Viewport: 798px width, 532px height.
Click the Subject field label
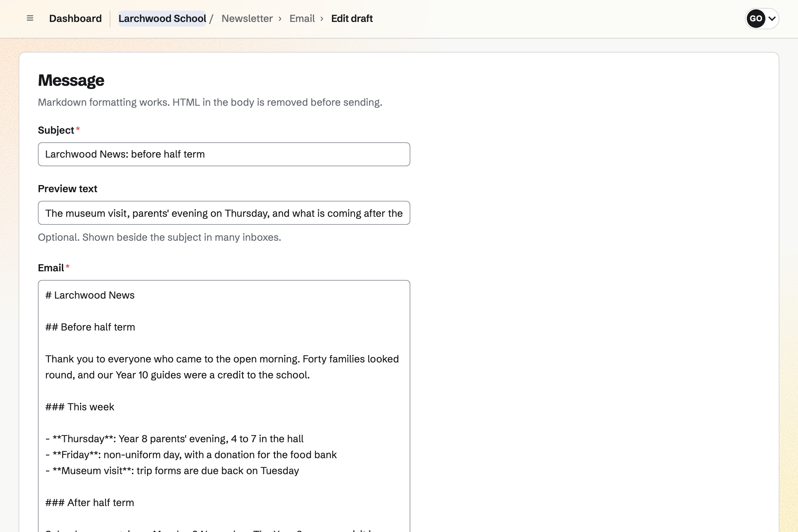[56, 130]
